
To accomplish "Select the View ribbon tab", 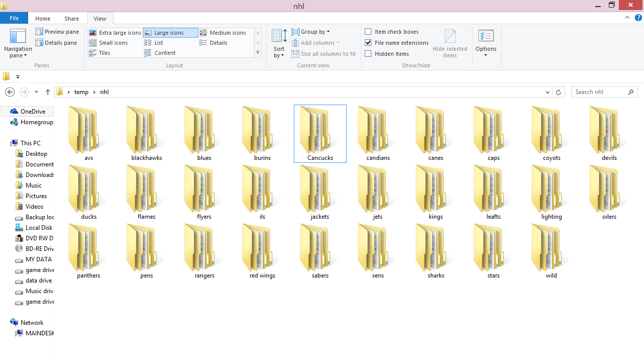I will click(100, 19).
